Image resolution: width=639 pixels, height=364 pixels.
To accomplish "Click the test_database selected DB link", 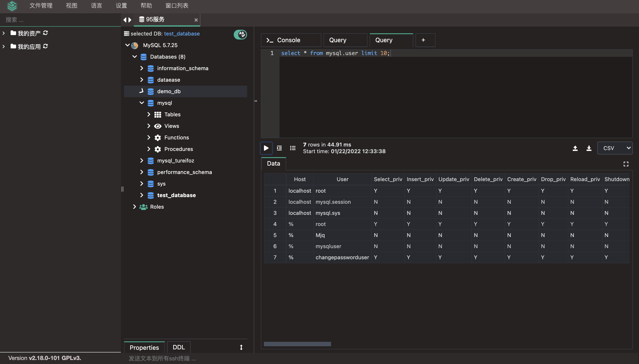I will point(182,34).
